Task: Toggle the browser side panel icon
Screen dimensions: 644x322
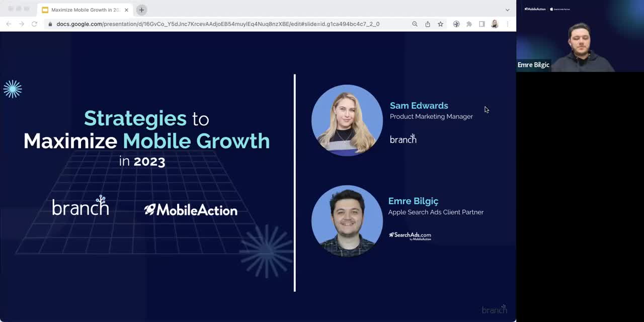Action: 481,24
